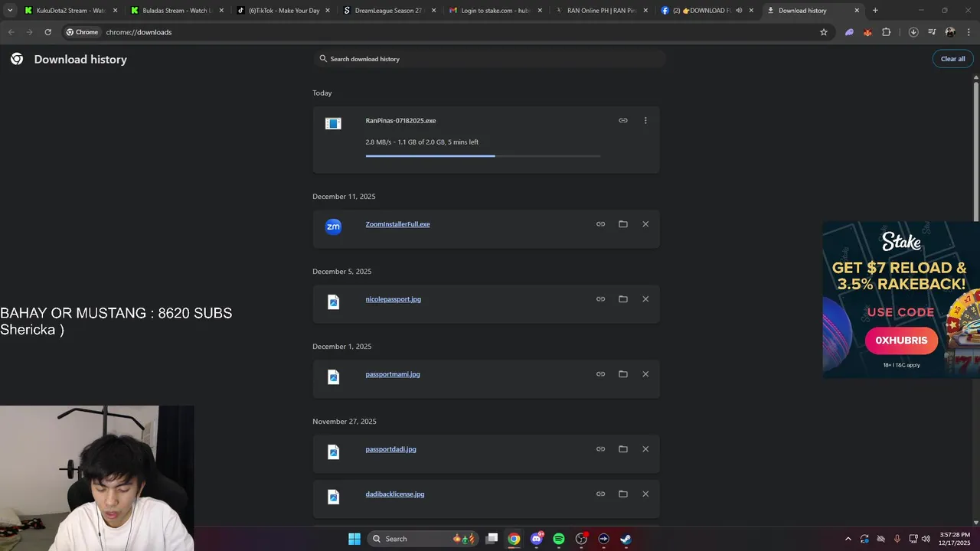
Task: Expand the tab search dropdown
Action: click(x=10, y=11)
